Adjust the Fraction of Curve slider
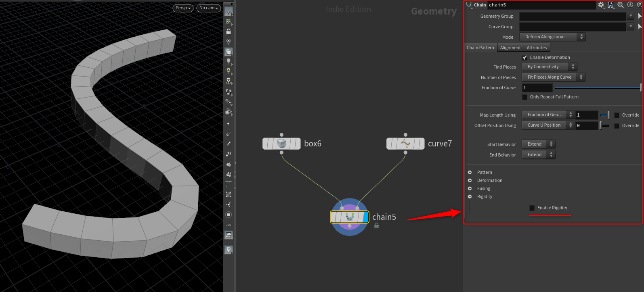Image resolution: width=644 pixels, height=292 pixels. click(598, 88)
